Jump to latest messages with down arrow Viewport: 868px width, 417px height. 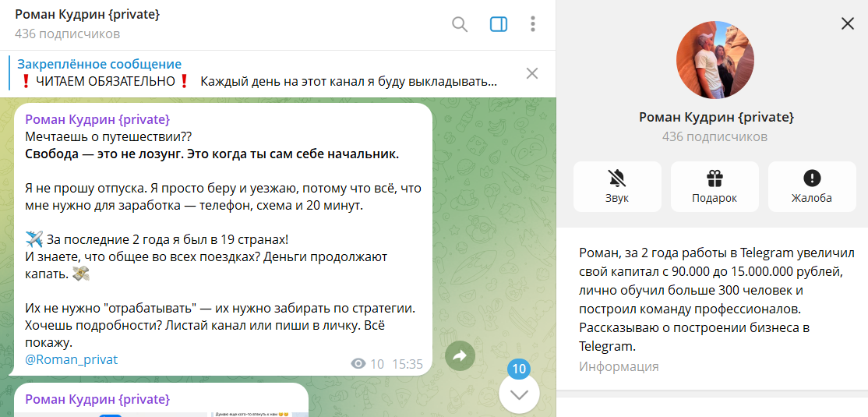click(519, 394)
